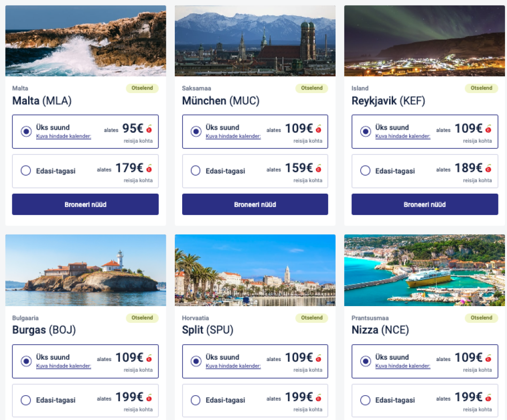507x420 pixels.
Task: Open Kuva hindade kalender link for Malta
Action: tap(63, 136)
